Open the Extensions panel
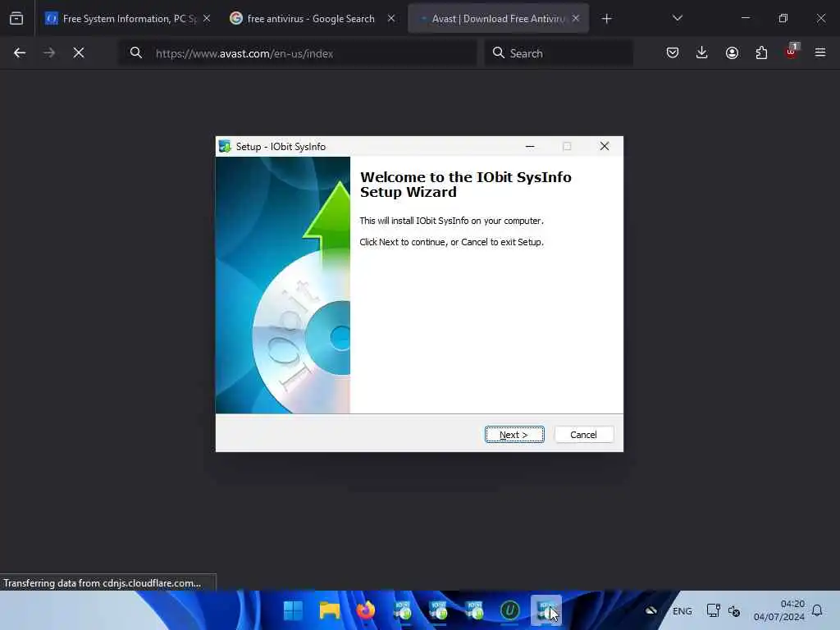Viewport: 840px width, 630px height. pos(761,52)
